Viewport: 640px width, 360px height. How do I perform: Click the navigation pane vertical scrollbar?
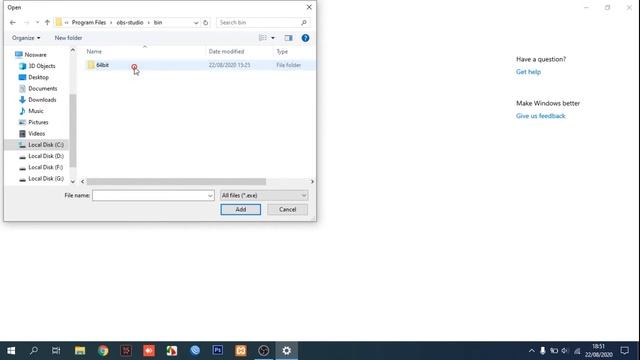pyautogui.click(x=73, y=131)
